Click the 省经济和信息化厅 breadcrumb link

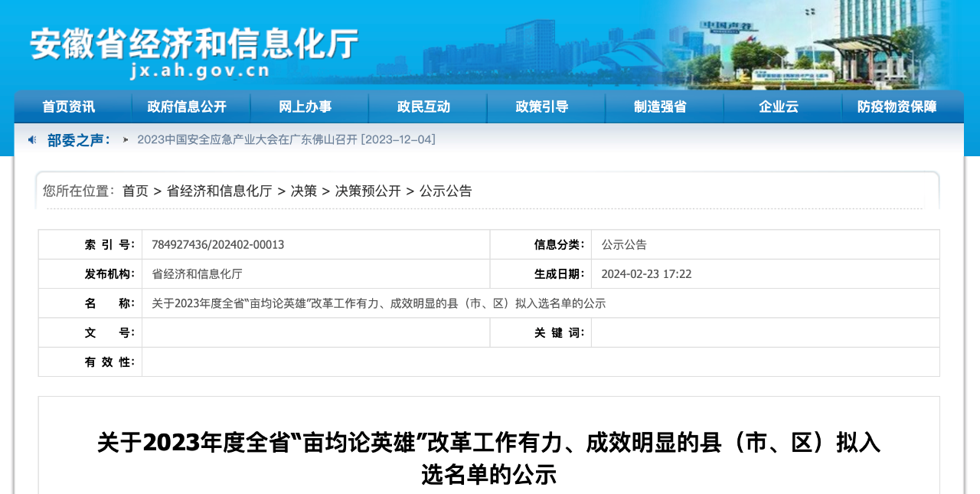point(220,191)
